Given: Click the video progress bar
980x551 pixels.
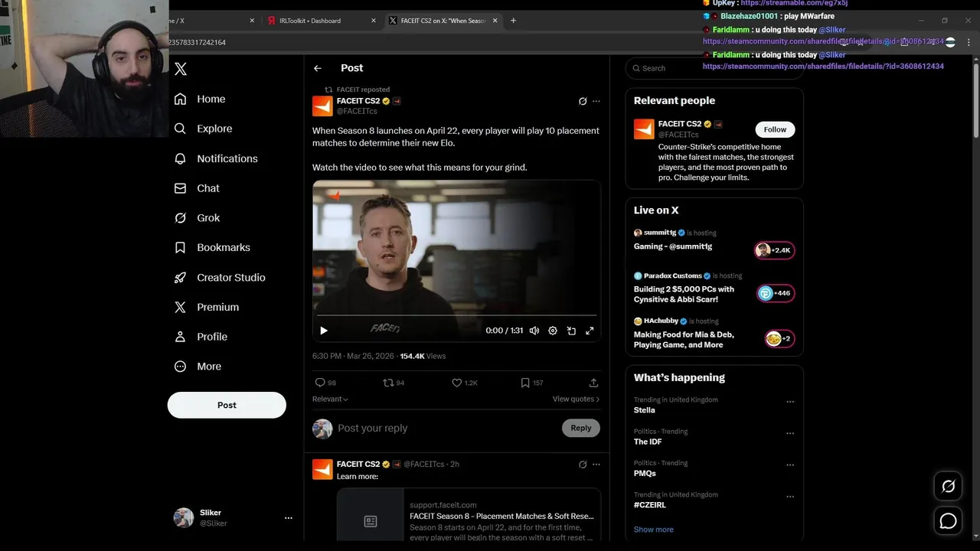Looking at the screenshot, I should (x=456, y=315).
